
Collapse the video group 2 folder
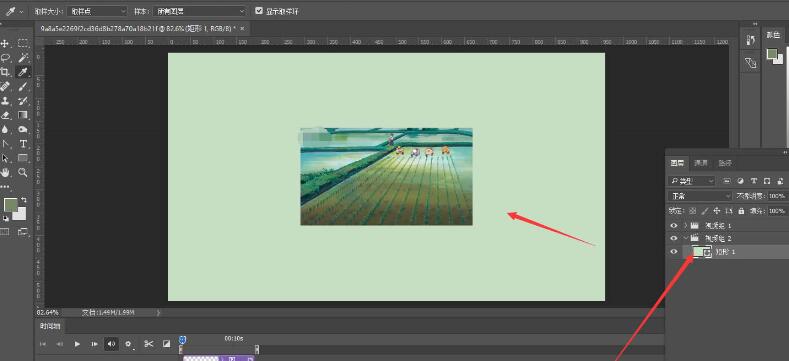pyautogui.click(x=685, y=238)
